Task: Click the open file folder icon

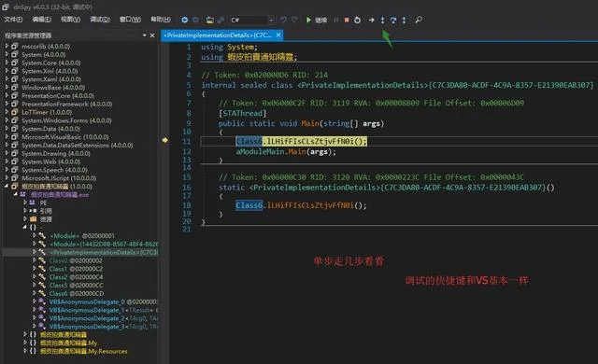Action: [209, 20]
